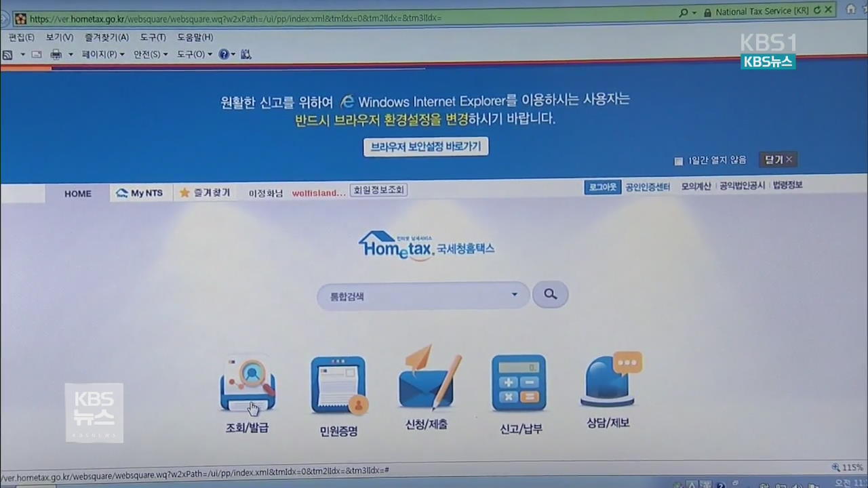Click the National Tax Service [KR] certificate label
Image resolution: width=868 pixels, height=488 pixels.
tap(762, 12)
